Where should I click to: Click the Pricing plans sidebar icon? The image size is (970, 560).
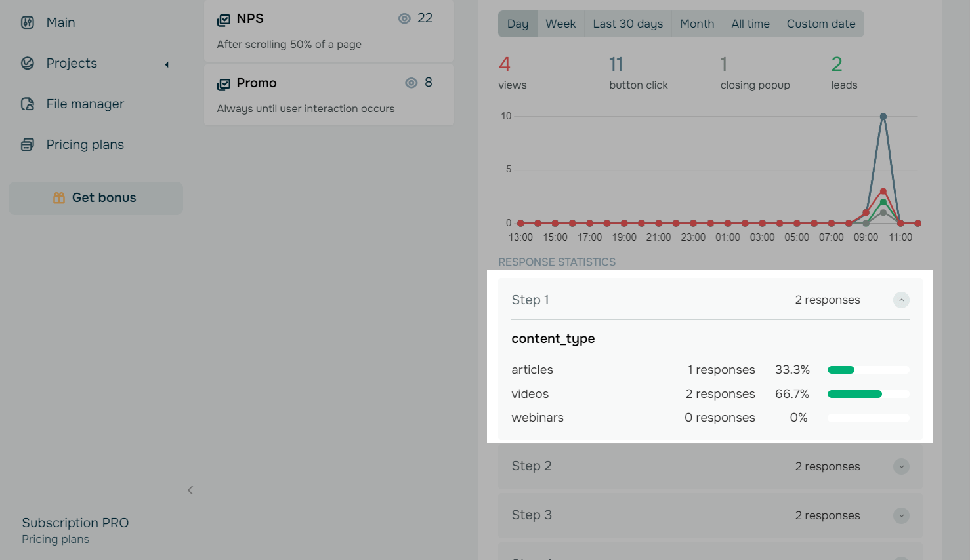point(28,144)
